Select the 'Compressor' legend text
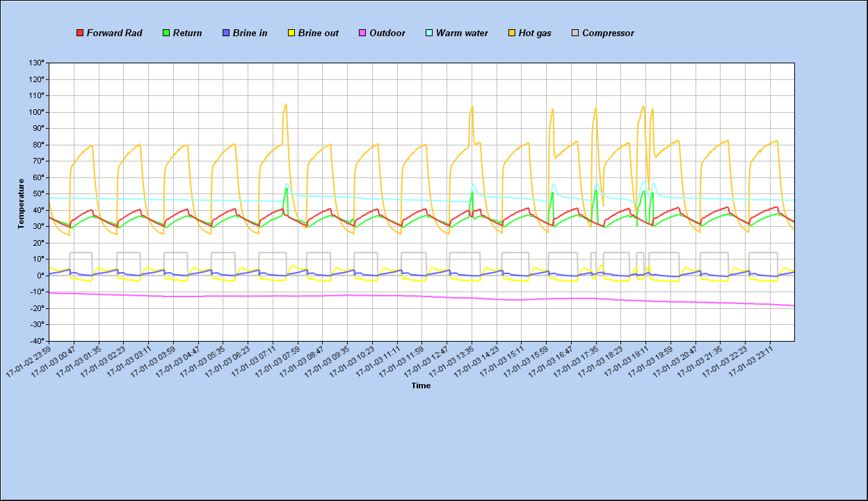This screenshot has height=501, width=868. pos(608,33)
